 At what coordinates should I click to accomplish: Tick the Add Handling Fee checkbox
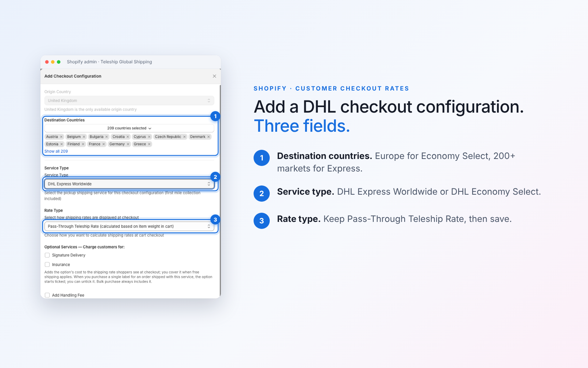click(x=47, y=295)
